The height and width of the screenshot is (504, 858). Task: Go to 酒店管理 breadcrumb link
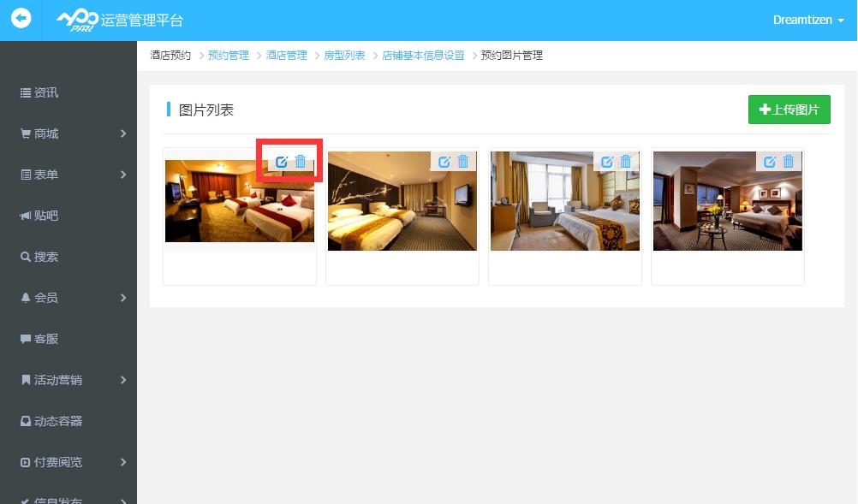point(286,56)
